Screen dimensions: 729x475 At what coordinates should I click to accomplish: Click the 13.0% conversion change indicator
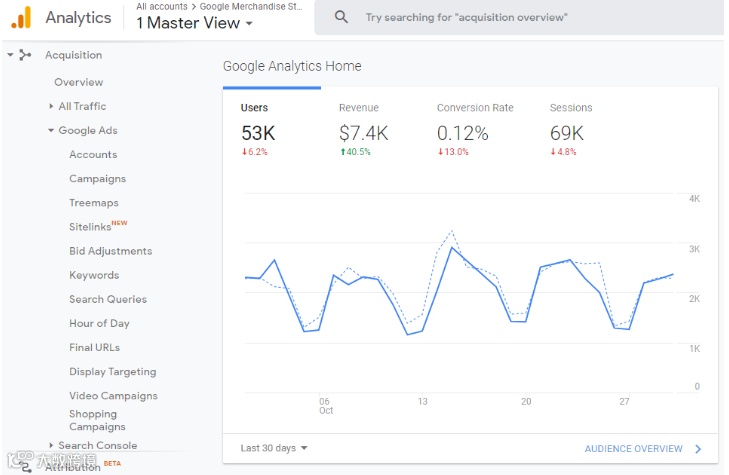(x=453, y=152)
